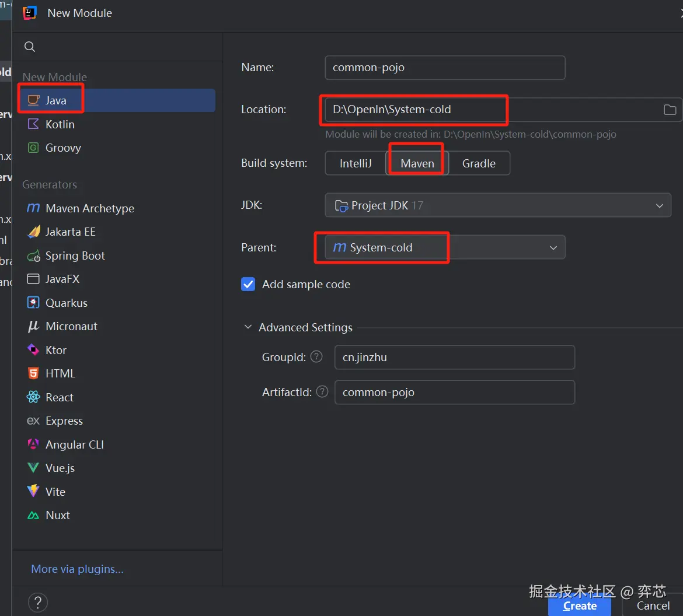Select the Java module type

click(119, 100)
